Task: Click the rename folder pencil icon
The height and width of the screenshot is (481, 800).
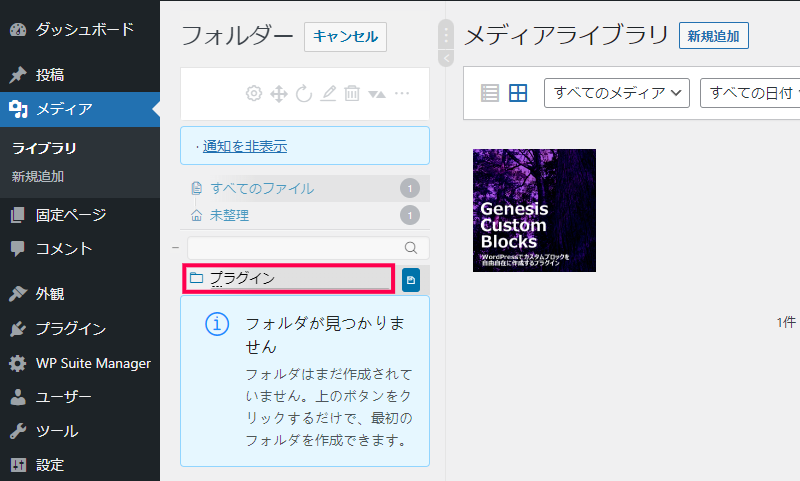Action: pos(328,93)
